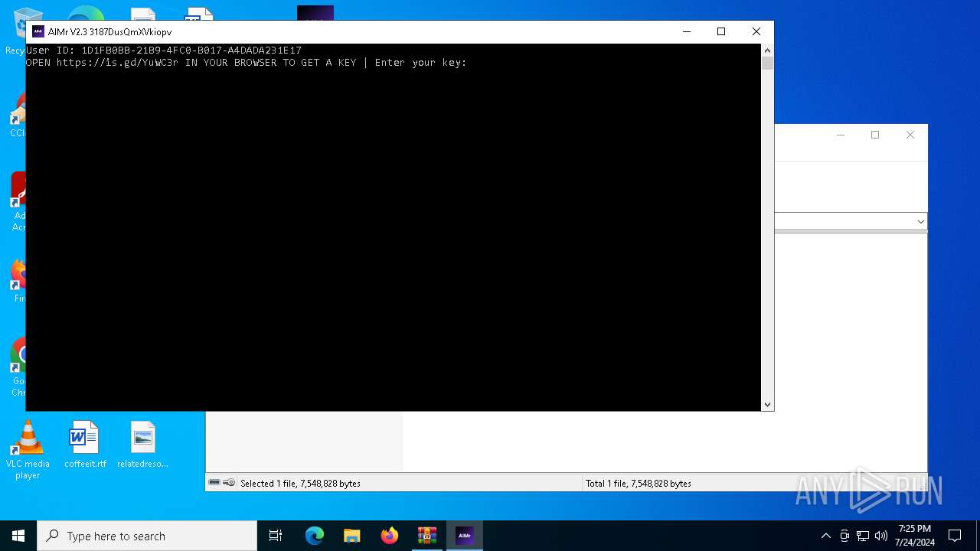980x551 pixels.
Task: Open the Adobe Acrobat desktop shortcut
Action: point(18,202)
